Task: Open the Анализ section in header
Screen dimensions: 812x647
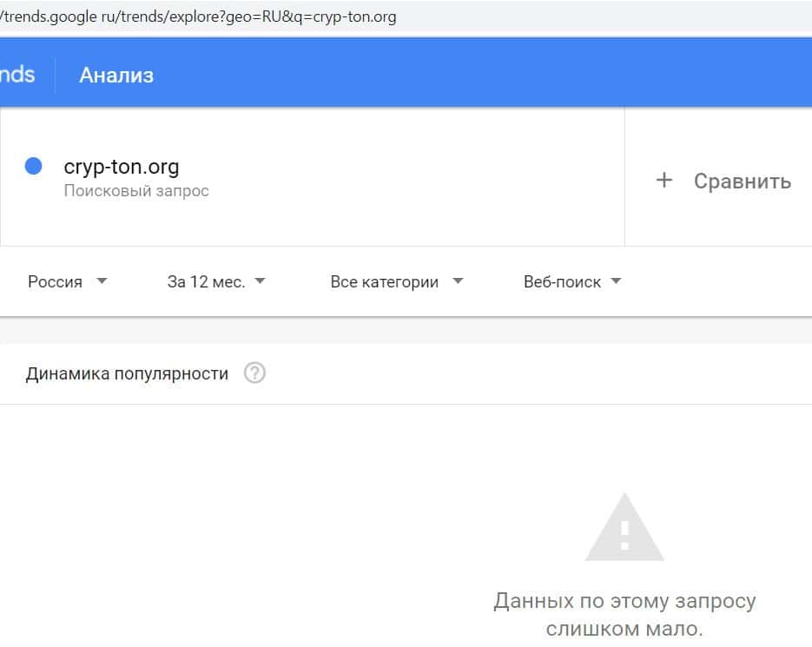Action: pos(116,76)
